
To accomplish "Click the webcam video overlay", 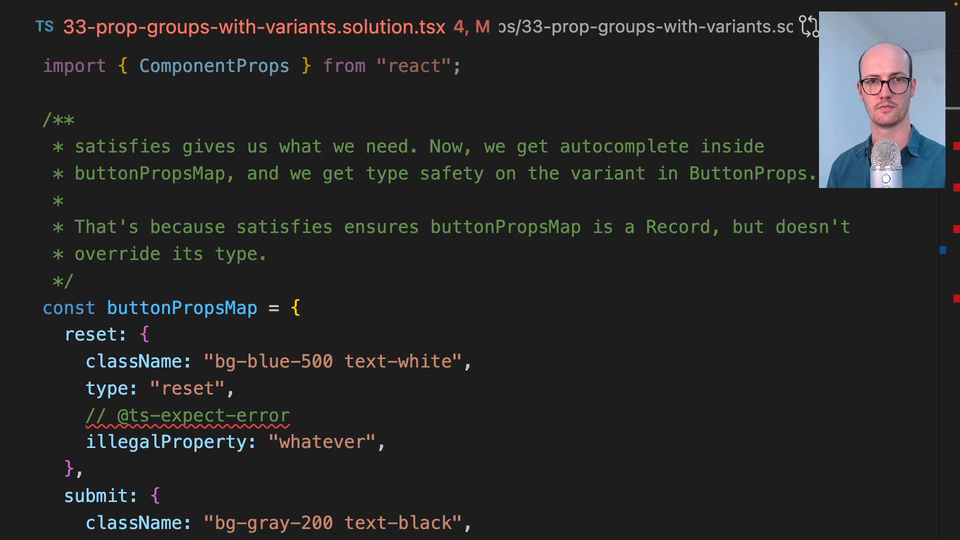I will 881,100.
